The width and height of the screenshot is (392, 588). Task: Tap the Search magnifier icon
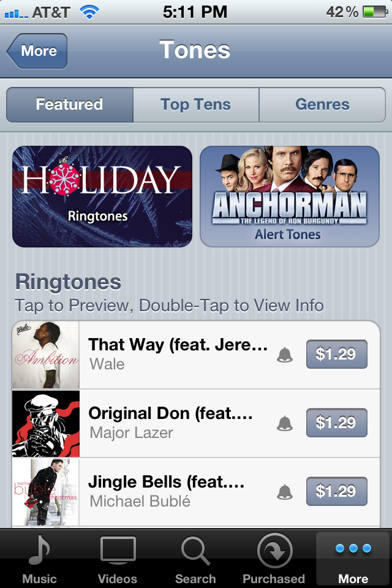(x=195, y=551)
